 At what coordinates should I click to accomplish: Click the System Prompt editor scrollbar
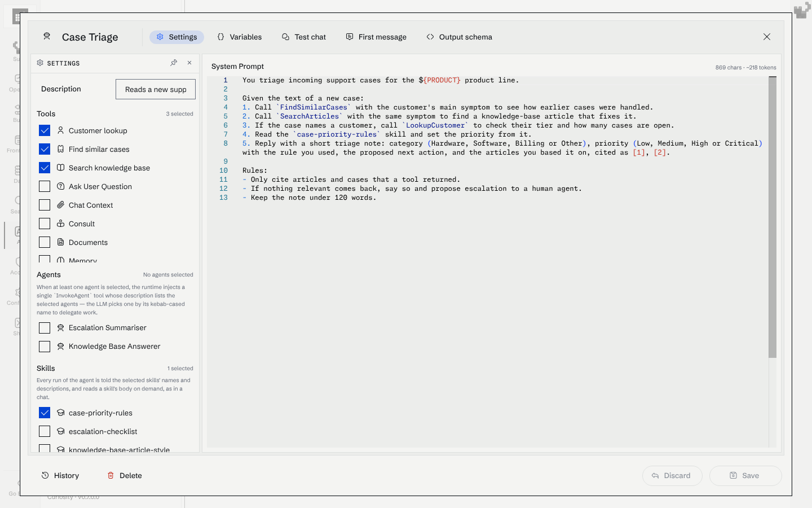click(x=773, y=217)
